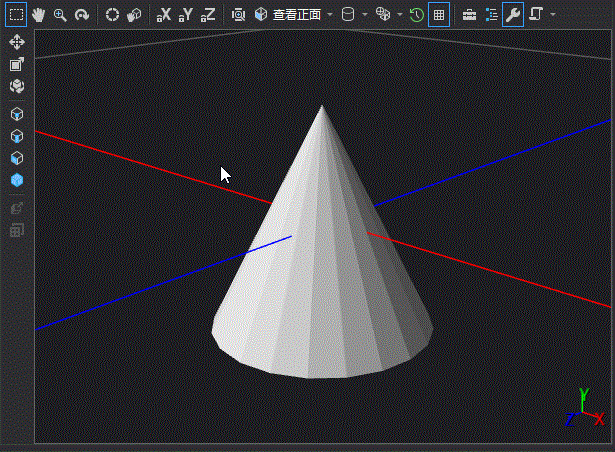Viewport: 615px width, 452px height.
Task: Click the hand-holding-cube manipulate icon
Action: (x=134, y=15)
